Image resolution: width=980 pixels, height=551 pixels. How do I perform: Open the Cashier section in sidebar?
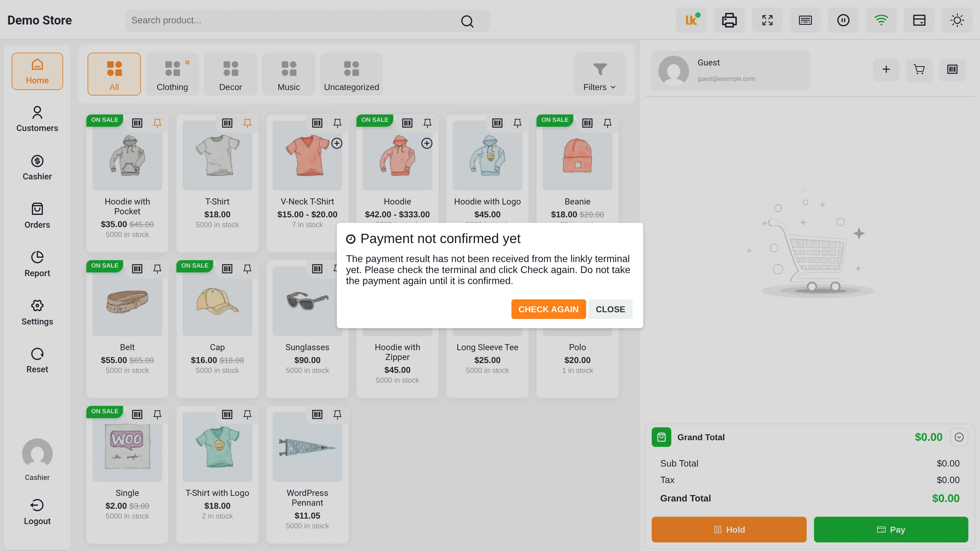point(37,167)
